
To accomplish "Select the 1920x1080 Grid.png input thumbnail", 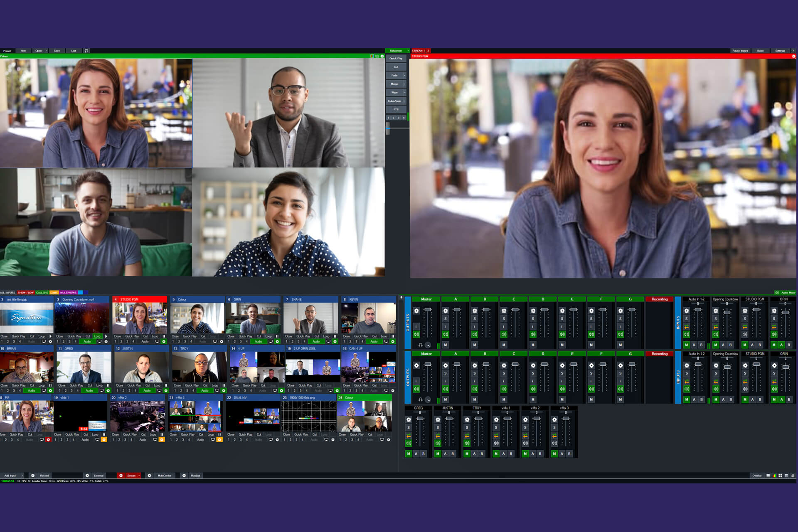I will 309,416.
